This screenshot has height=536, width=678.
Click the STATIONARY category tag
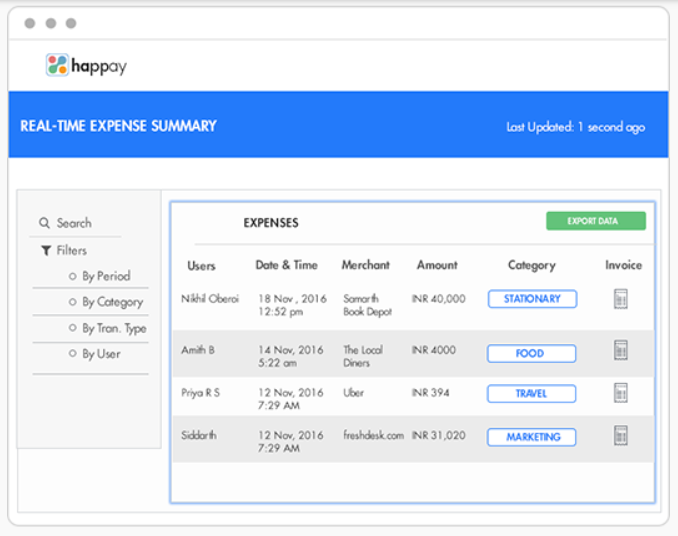pyautogui.click(x=531, y=299)
